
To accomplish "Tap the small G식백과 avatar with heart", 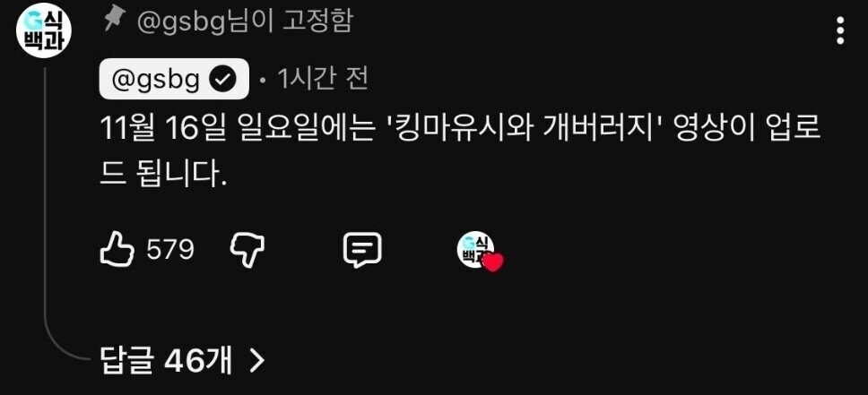I will click(475, 250).
